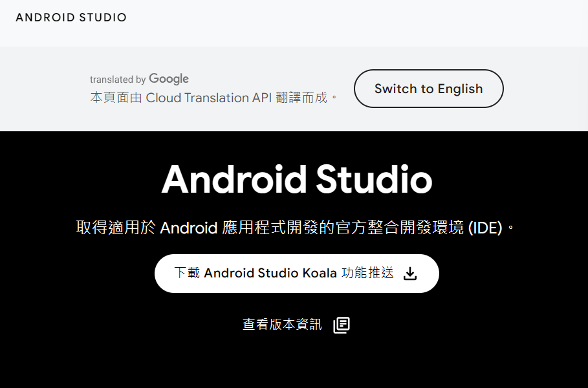The image size is (588, 388).
Task: Select the text 本頁面由 Cloud Translation API 翻譯而成
Action: 213,98
